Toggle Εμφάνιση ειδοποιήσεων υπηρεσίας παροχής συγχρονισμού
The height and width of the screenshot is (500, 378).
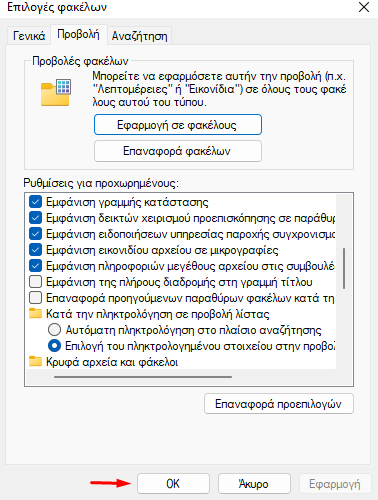35,234
